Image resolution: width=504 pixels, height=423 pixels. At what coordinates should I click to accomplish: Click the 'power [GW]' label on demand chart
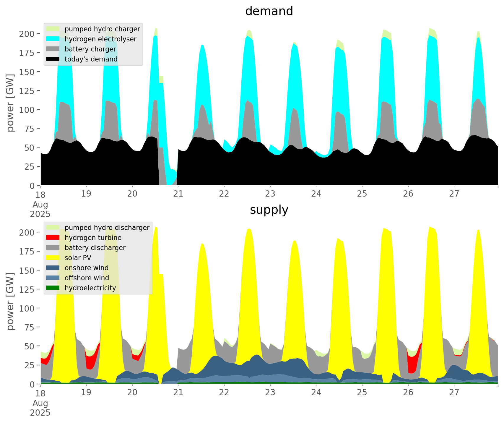click(x=10, y=103)
